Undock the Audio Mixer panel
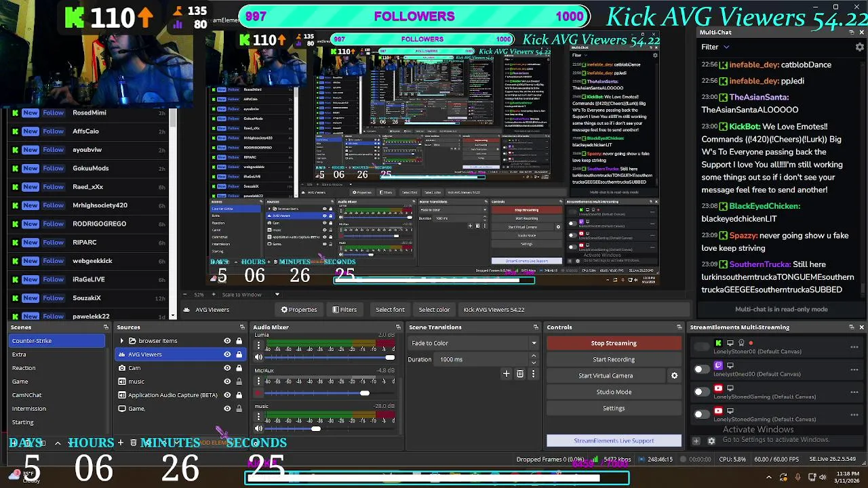The image size is (868, 488). [x=398, y=327]
